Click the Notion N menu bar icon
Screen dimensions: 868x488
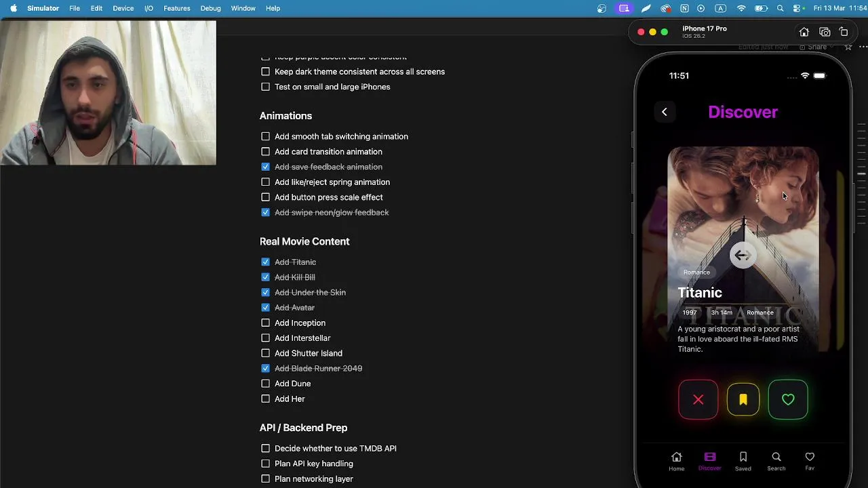[684, 8]
